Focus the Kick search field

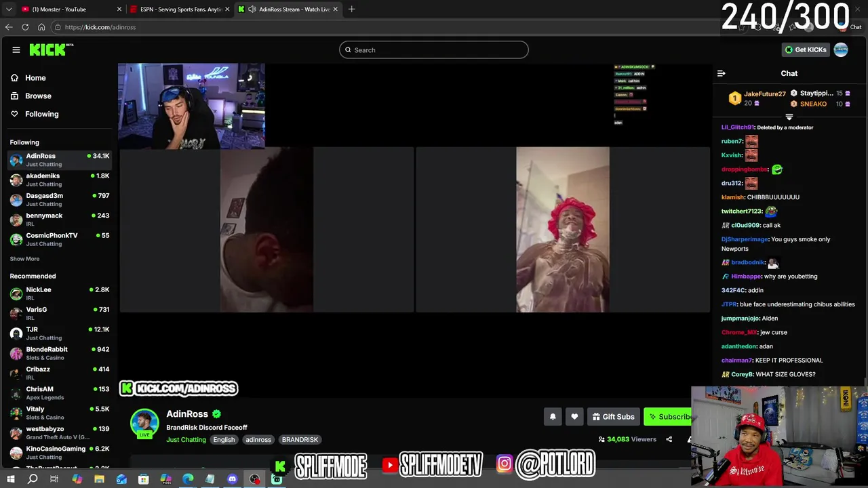click(434, 49)
